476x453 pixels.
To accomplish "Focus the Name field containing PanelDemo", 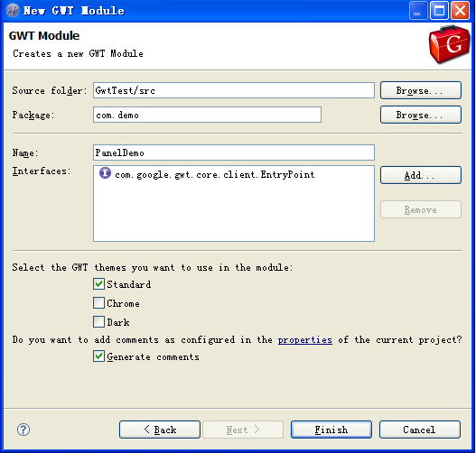I will tap(234, 153).
